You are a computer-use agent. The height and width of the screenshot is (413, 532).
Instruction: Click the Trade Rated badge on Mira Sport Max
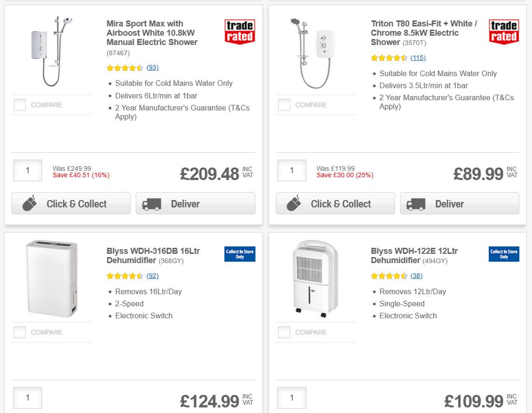tap(239, 31)
